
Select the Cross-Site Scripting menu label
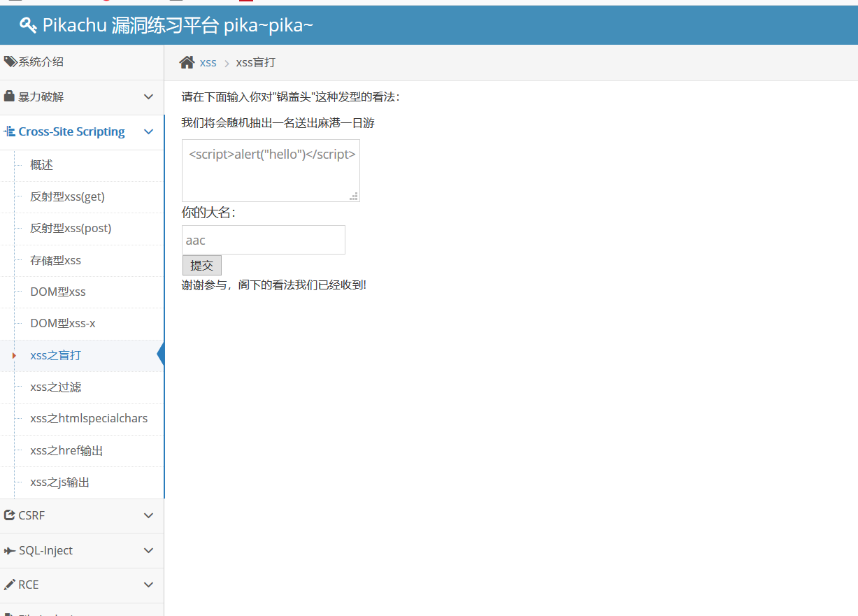(71, 131)
